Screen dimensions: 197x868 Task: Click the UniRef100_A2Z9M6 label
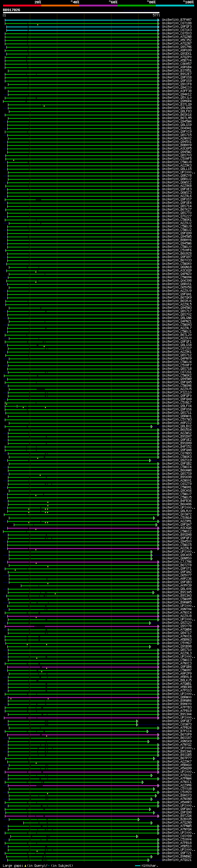coord(177,785)
